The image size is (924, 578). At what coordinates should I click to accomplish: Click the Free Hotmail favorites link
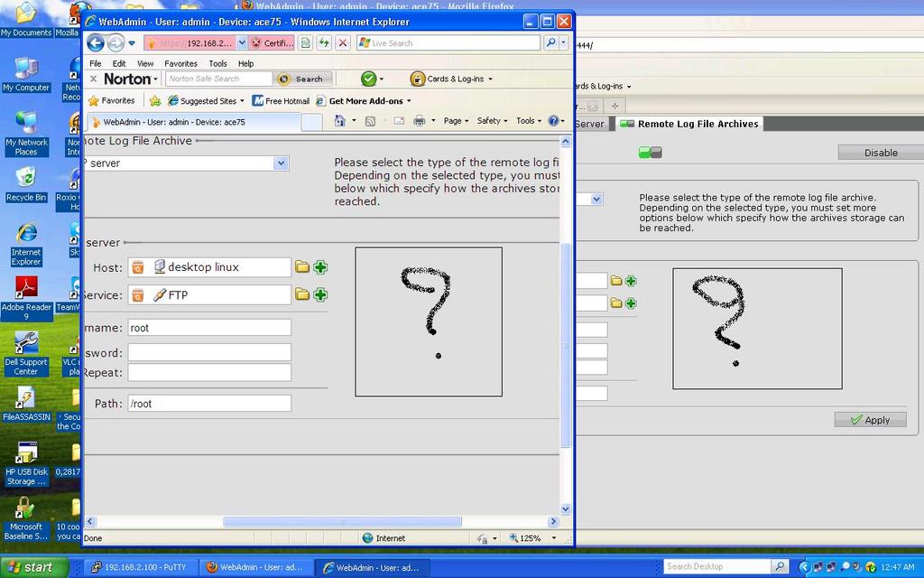click(281, 101)
